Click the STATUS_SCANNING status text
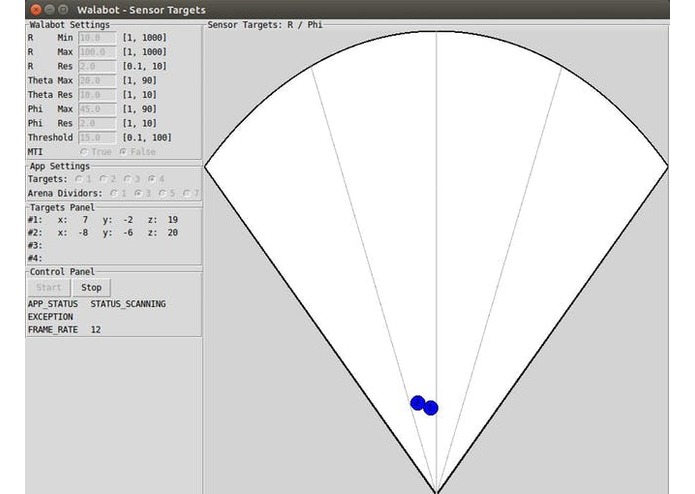 [x=128, y=304]
